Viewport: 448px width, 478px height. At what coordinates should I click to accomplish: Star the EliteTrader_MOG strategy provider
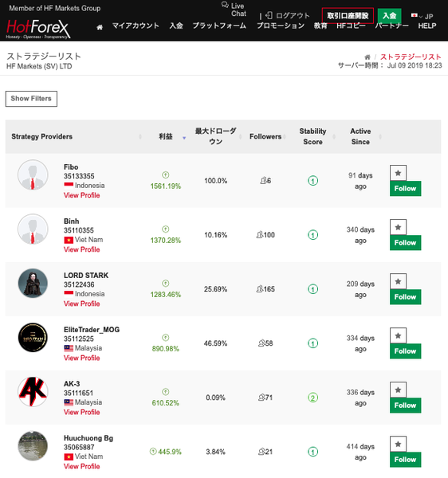point(398,336)
